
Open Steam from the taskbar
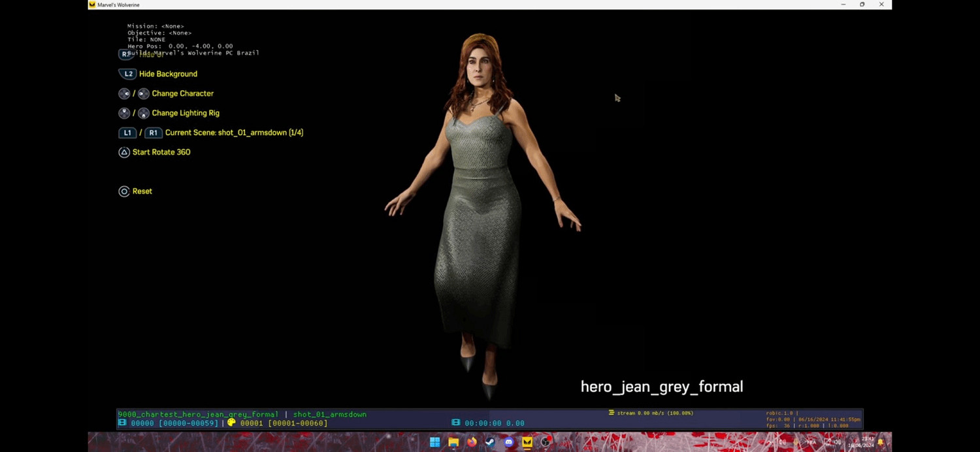[x=490, y=442]
